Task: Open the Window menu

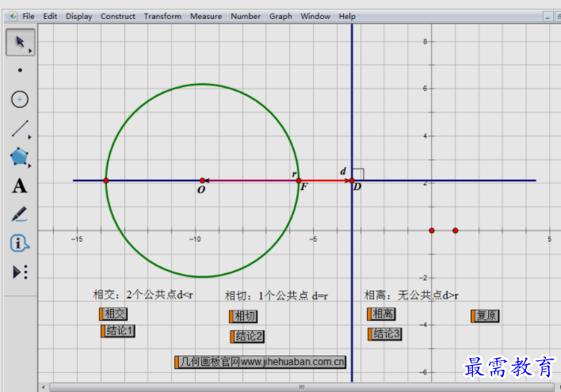Action: coord(315,16)
